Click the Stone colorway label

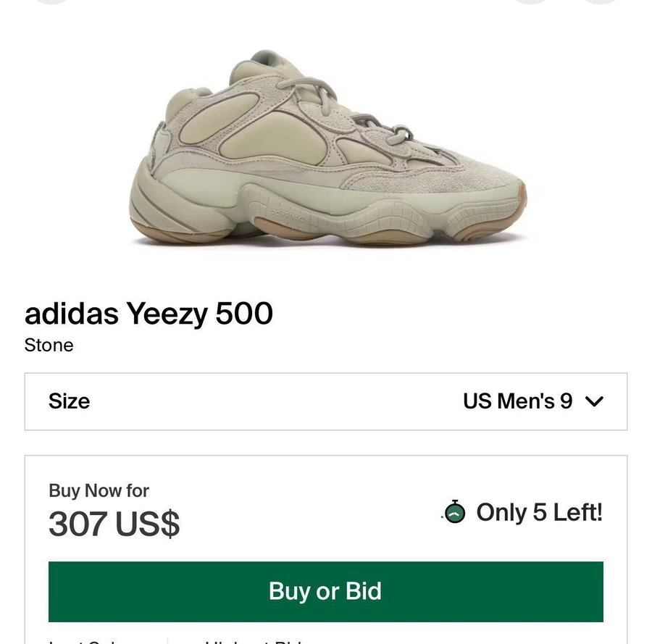coord(49,345)
